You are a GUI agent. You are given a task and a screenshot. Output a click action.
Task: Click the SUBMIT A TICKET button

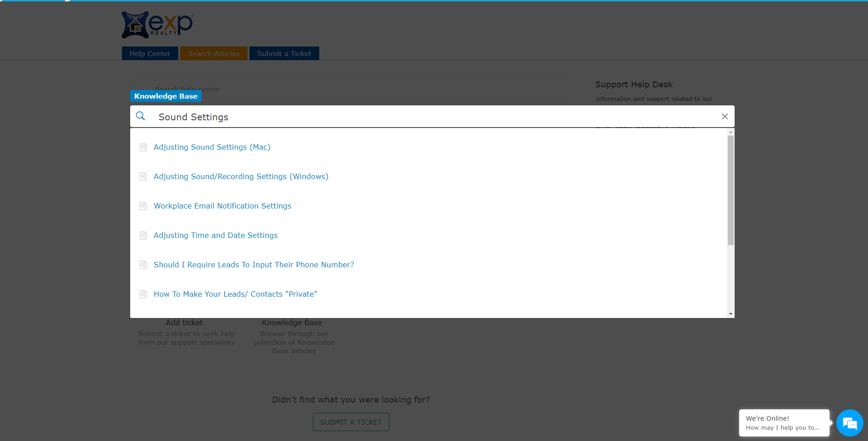(x=351, y=422)
